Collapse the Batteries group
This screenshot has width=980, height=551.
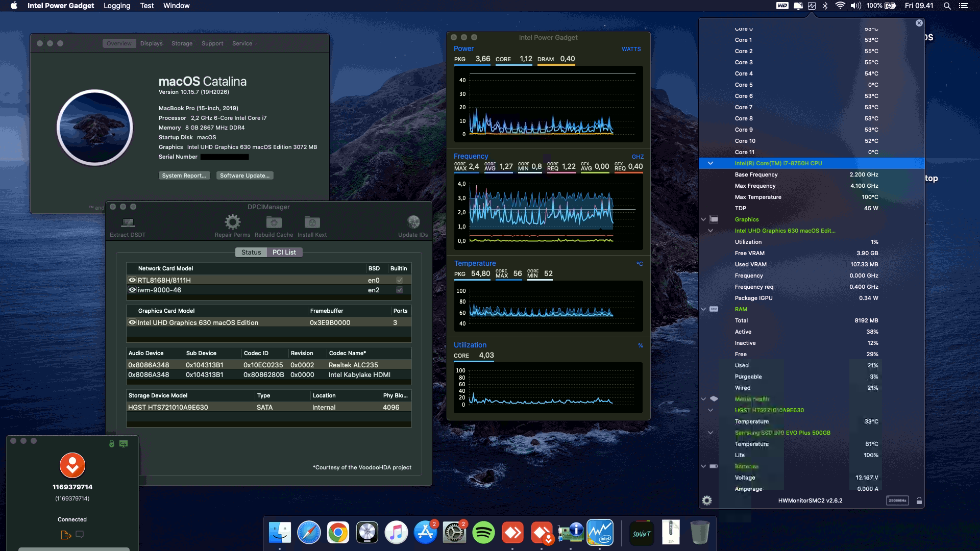coord(703,466)
